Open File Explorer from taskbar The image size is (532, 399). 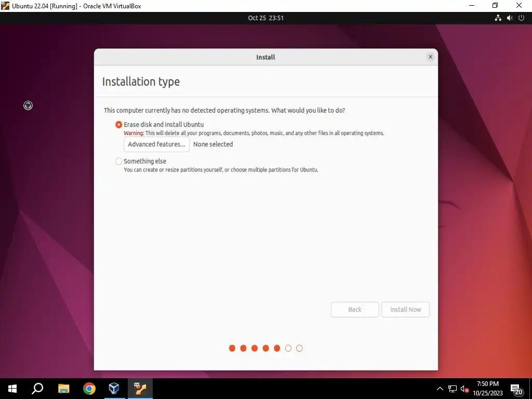(x=63, y=389)
